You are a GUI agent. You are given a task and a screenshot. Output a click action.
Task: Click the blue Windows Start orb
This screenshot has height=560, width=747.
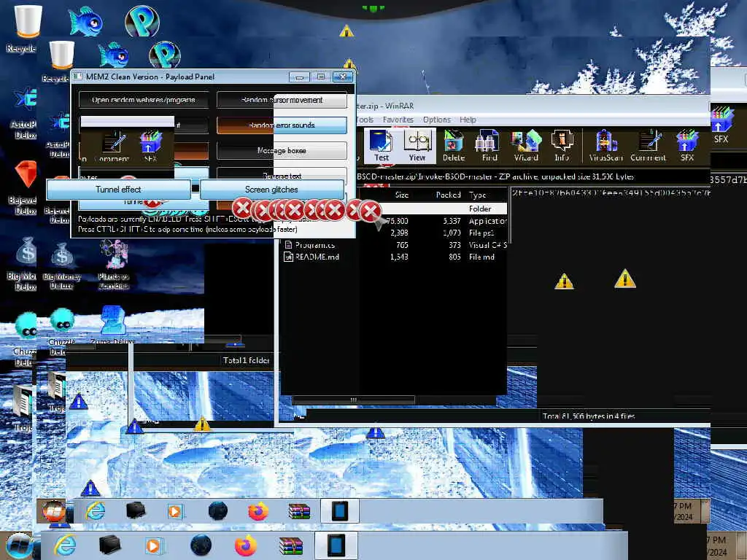(x=18, y=546)
